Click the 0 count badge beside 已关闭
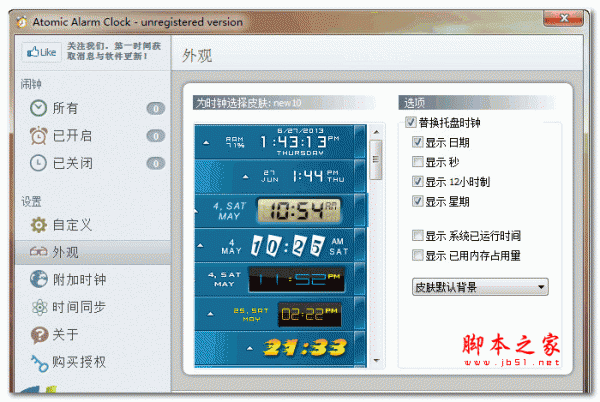 coord(156,163)
